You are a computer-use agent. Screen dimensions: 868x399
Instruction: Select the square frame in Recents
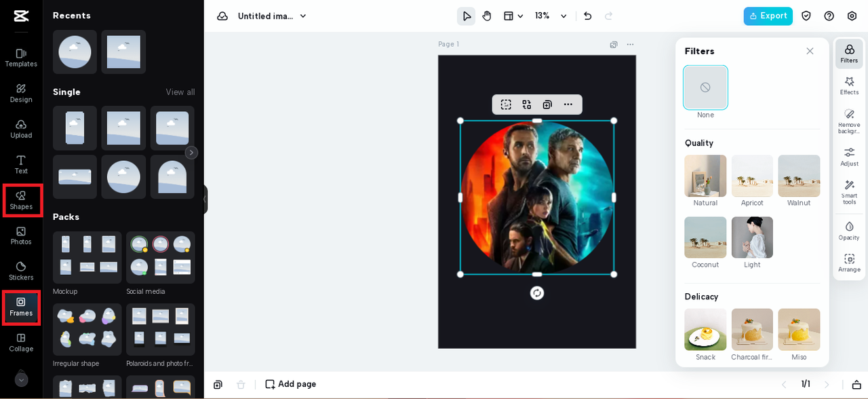click(123, 52)
